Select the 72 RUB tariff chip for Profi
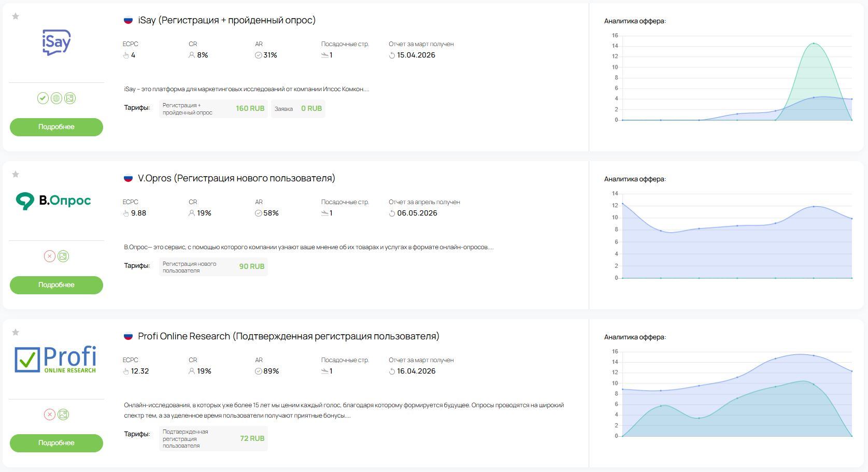868x472 pixels. 214,439
